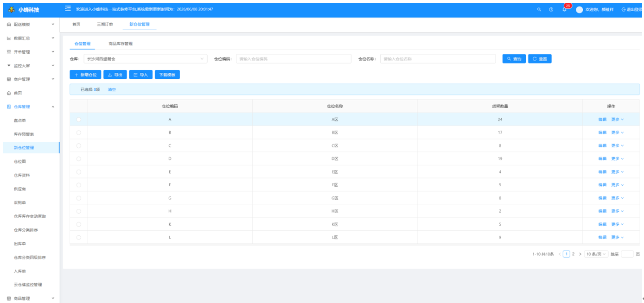Viewport: 644px width, 303px height.
Task: Click the H区 name cell
Action: pyautogui.click(x=335, y=211)
